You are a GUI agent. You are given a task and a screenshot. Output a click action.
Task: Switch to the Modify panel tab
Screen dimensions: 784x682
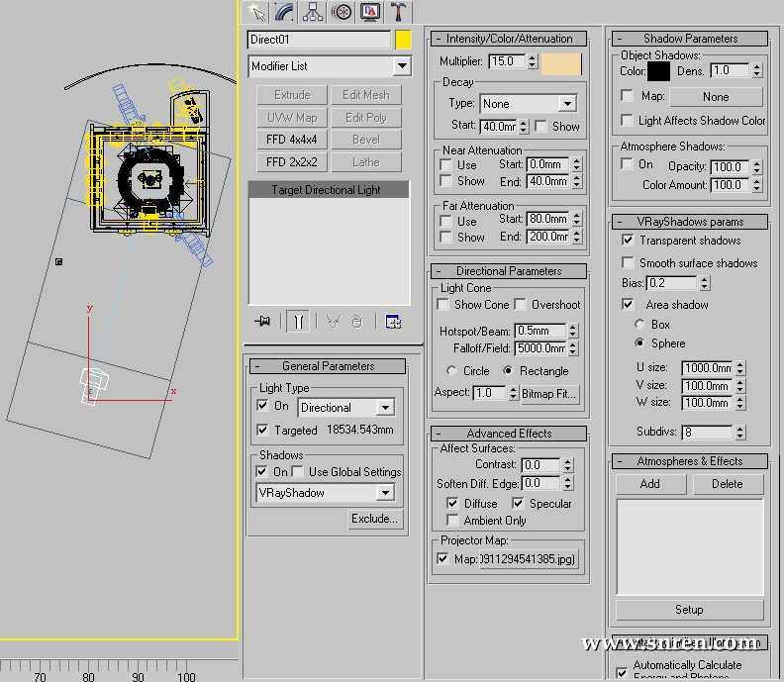(285, 12)
